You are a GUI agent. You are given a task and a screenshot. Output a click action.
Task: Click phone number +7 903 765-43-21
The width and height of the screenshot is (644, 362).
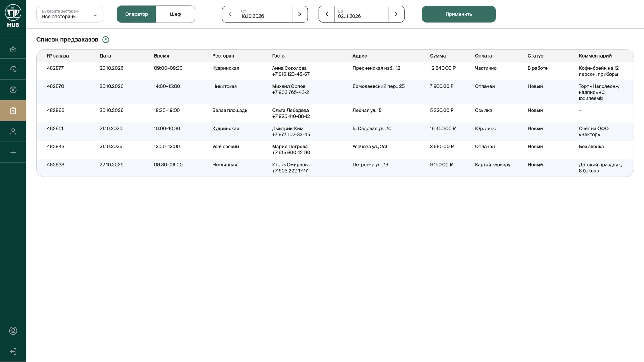tap(291, 92)
